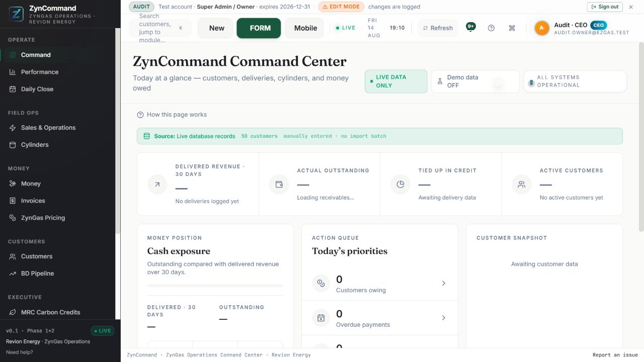Viewport: 644px width, 362px height.
Task: Open the Audit CEO account menu
Action: [x=582, y=28]
